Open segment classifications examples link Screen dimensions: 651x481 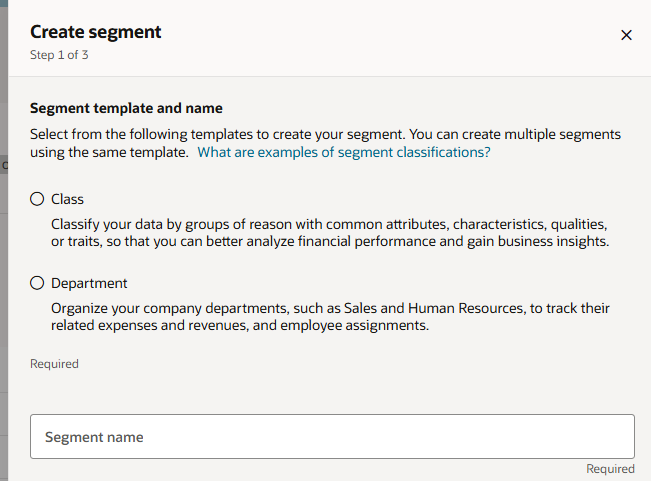click(344, 152)
